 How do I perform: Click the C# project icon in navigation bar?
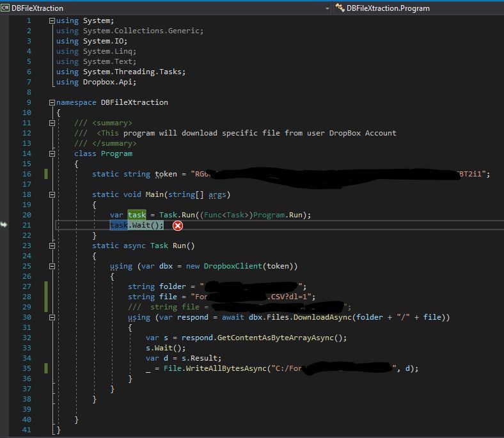(x=6, y=8)
